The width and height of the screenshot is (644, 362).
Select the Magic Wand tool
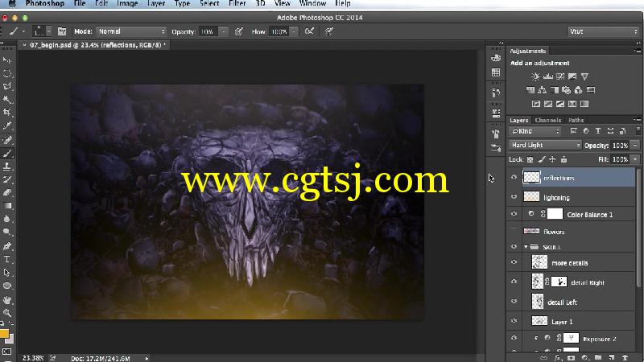[x=7, y=100]
